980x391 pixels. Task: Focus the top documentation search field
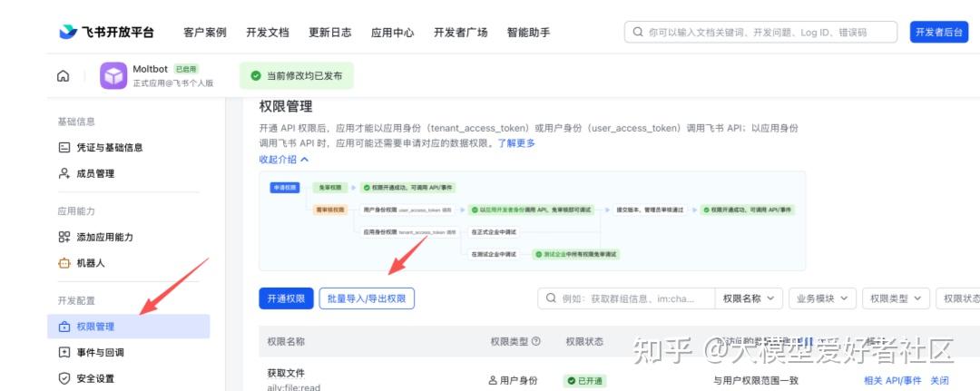pos(760,32)
